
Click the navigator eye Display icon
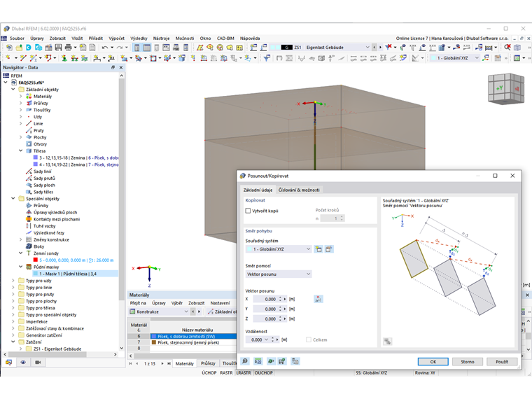click(x=23, y=363)
